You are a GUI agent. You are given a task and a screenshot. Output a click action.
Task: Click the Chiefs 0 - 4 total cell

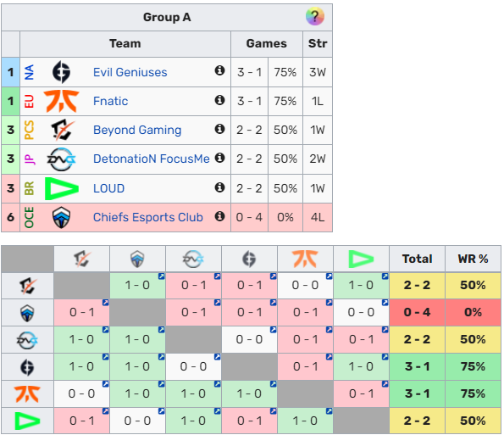click(417, 312)
